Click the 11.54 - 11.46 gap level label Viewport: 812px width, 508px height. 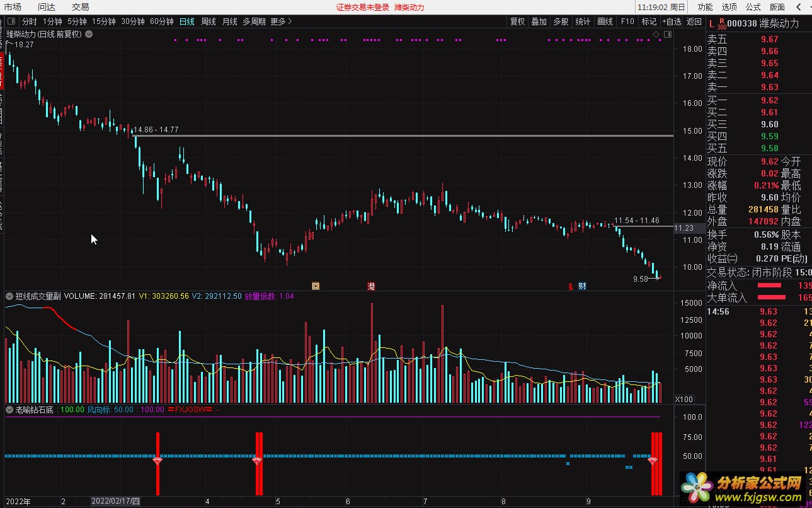pyautogui.click(x=637, y=220)
